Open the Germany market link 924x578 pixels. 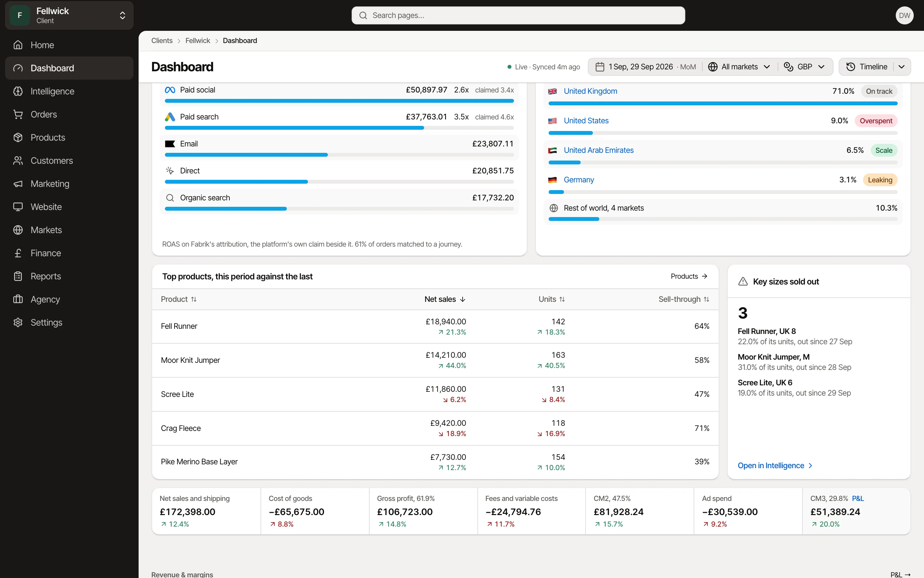(x=578, y=180)
